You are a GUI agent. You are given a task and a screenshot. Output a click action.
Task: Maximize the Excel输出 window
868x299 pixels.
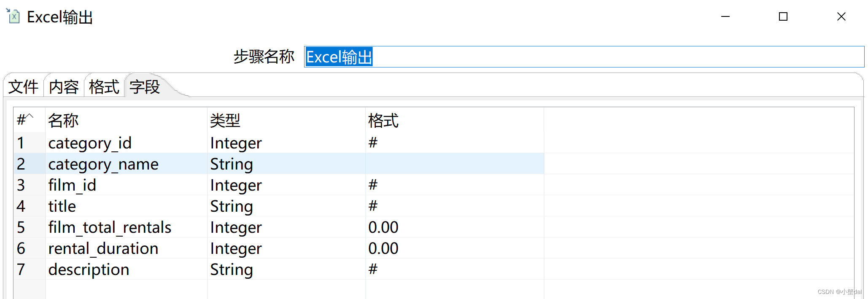click(x=783, y=16)
